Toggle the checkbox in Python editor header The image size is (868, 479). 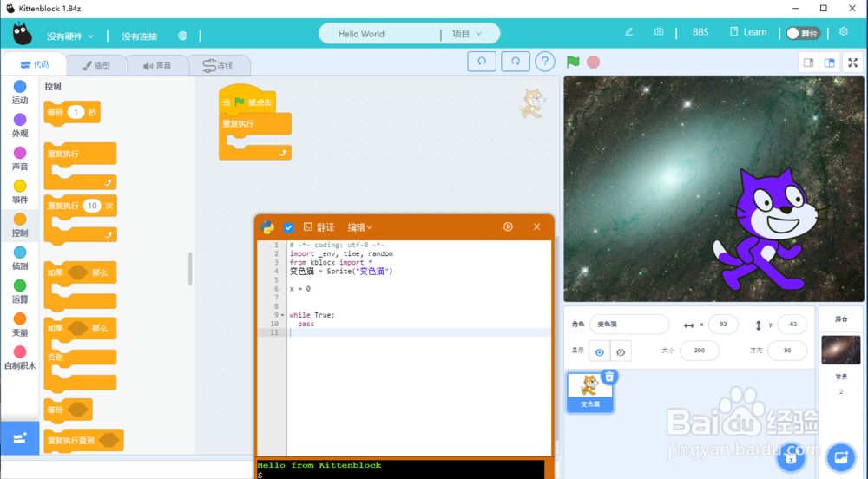pyautogui.click(x=288, y=227)
